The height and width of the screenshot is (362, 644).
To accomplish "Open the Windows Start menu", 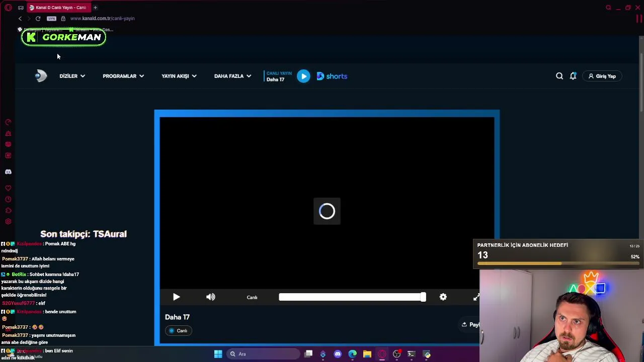I will coord(218,354).
